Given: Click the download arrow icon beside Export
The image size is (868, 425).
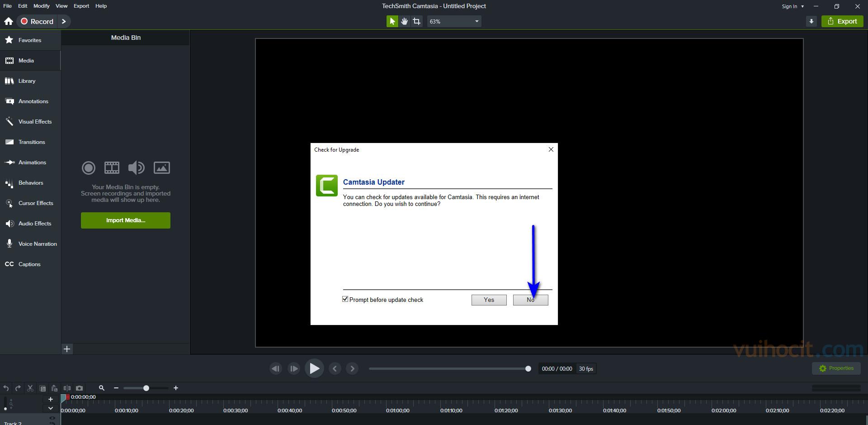Looking at the screenshot, I should [x=811, y=21].
